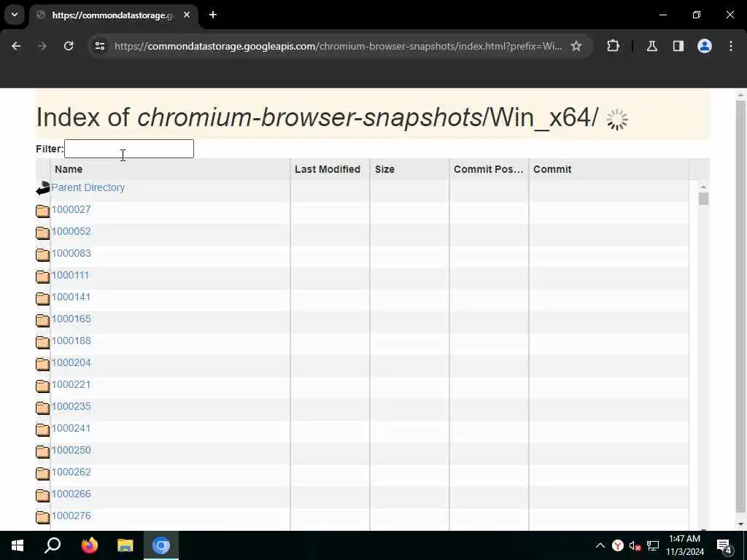Image resolution: width=747 pixels, height=560 pixels.
Task: Open the tab search dropdown arrow
Action: point(15,15)
